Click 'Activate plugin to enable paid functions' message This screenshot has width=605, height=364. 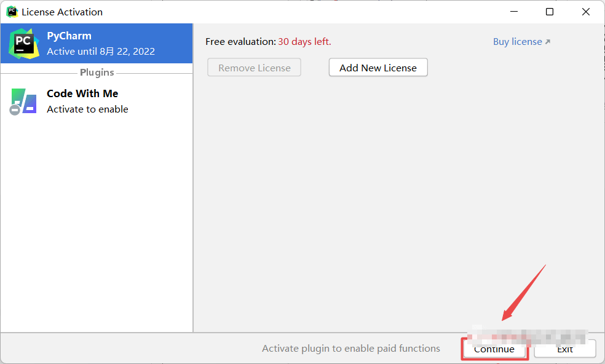(x=350, y=349)
